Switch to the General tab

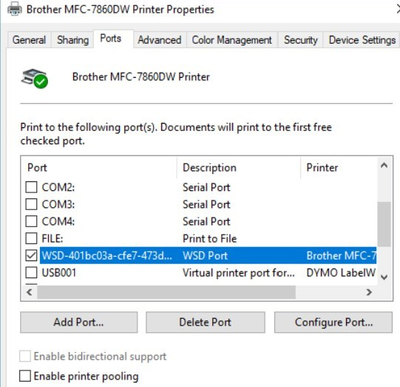point(29,40)
